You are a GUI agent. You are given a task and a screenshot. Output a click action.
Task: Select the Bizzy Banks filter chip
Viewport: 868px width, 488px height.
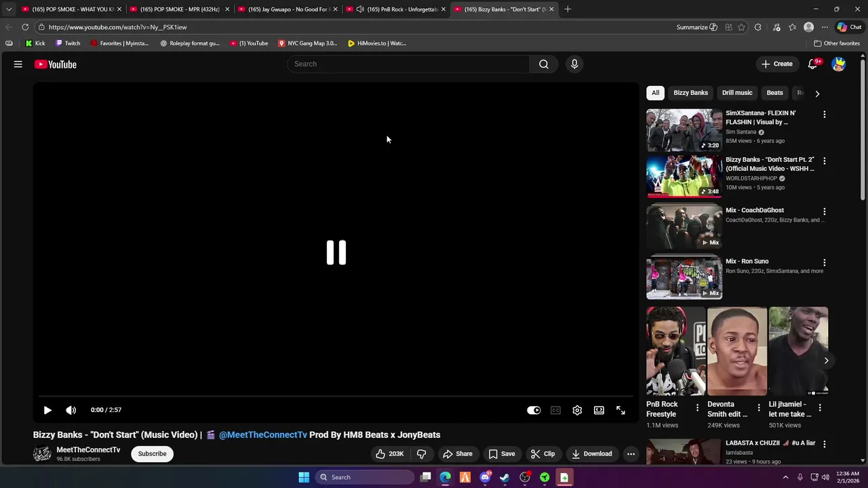(x=690, y=93)
